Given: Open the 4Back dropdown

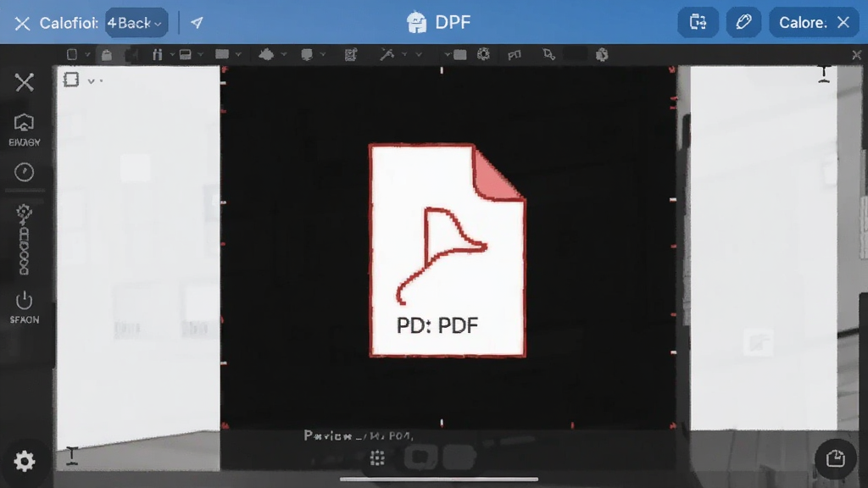Looking at the screenshot, I should 136,23.
